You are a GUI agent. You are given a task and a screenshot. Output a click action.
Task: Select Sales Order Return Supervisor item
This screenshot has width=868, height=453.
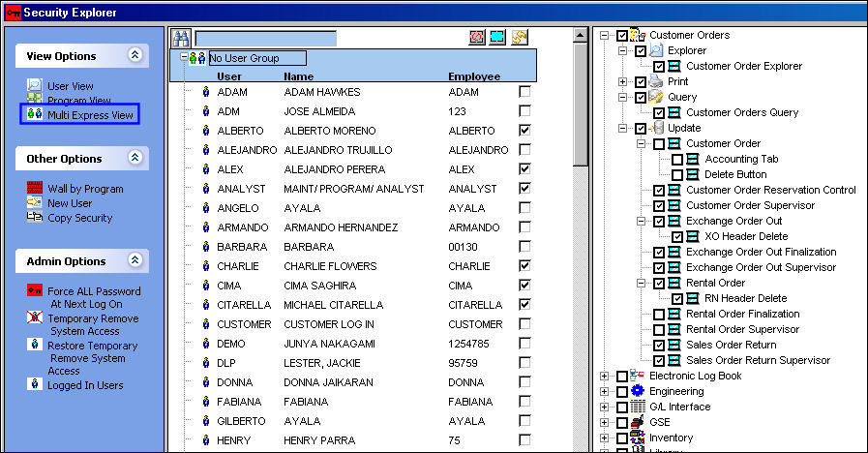(758, 360)
